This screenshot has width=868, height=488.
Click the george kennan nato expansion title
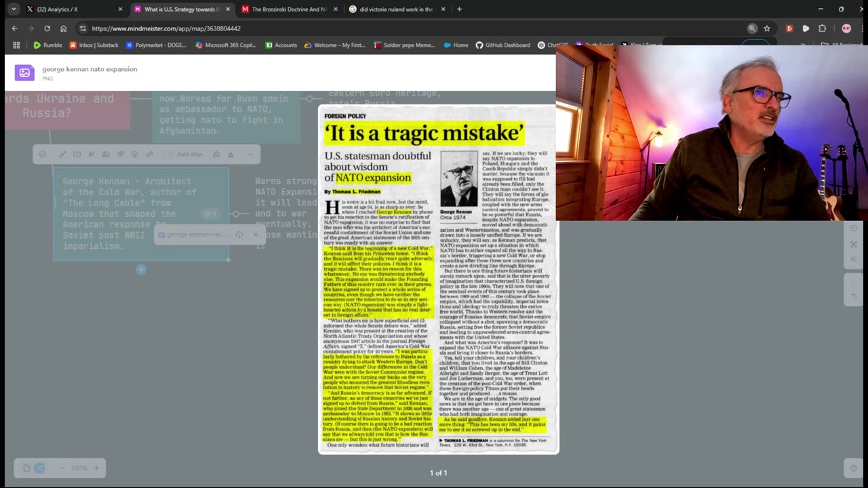[90, 69]
